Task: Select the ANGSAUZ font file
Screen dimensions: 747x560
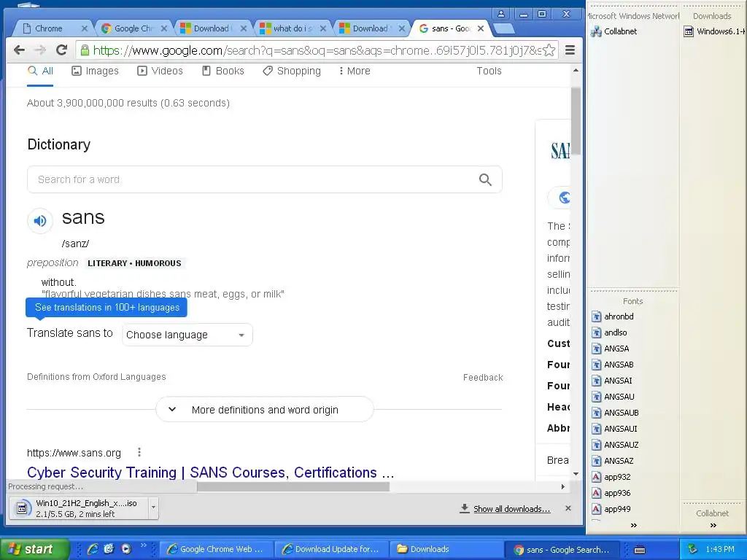Action: (x=615, y=445)
